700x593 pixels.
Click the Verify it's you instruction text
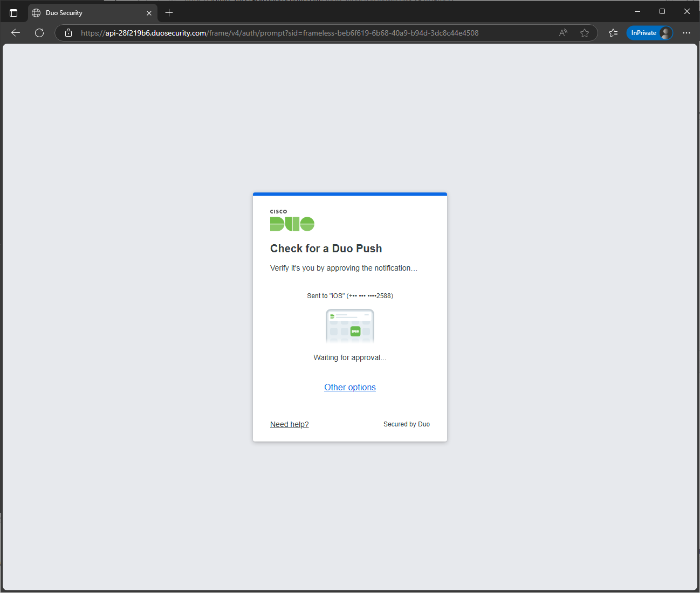344,268
